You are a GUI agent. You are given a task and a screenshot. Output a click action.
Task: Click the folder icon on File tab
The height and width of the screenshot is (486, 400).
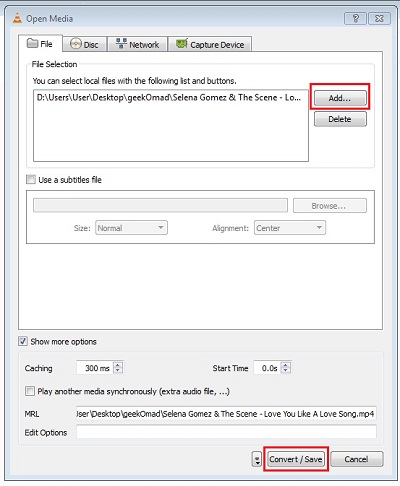click(32, 43)
